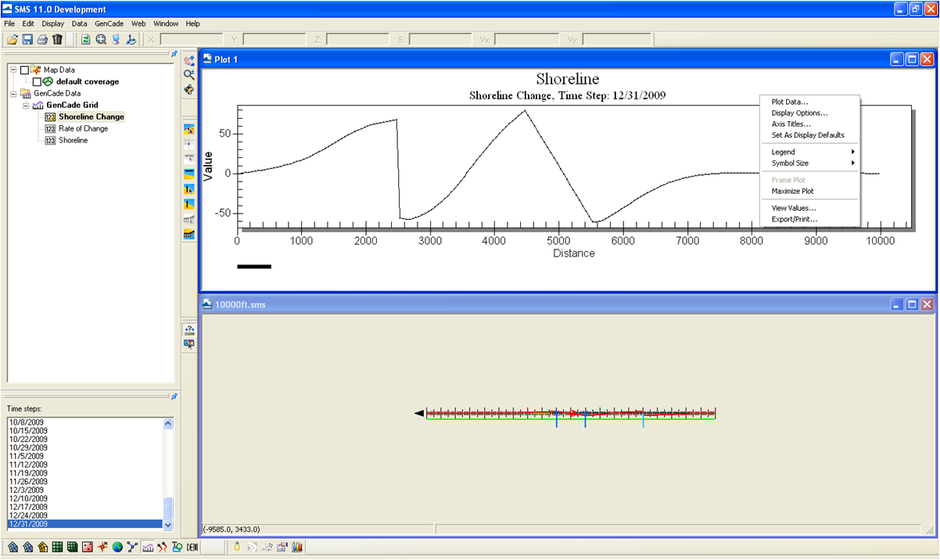940x560 pixels.
Task: Collapse the GenCade Data tree node
Action: tap(13, 93)
